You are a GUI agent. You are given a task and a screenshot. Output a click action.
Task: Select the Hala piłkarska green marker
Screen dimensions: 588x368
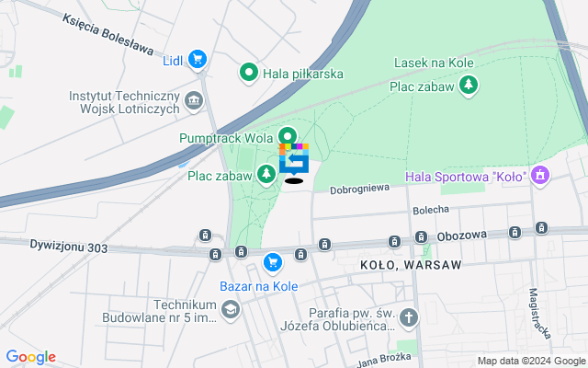[x=249, y=74]
